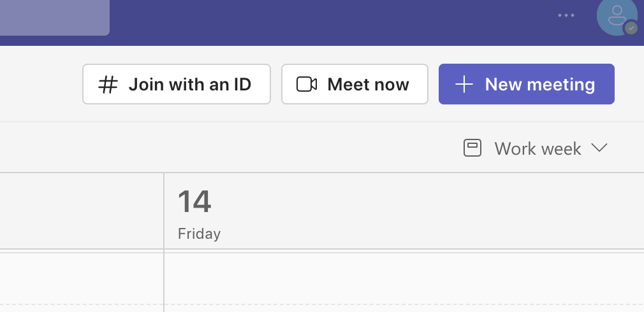
Task: Open the Work week view selector
Action: click(x=536, y=148)
